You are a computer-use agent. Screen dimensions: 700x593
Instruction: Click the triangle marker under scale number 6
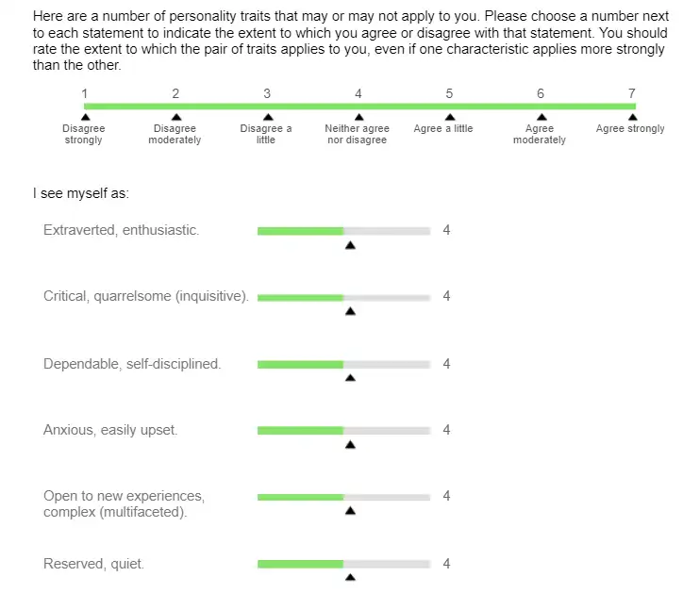click(541, 117)
